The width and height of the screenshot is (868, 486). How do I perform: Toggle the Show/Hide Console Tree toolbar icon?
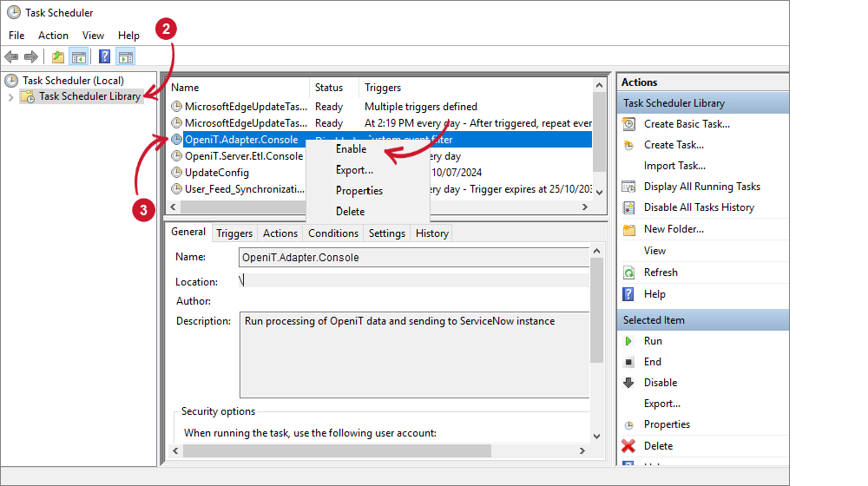coord(79,56)
